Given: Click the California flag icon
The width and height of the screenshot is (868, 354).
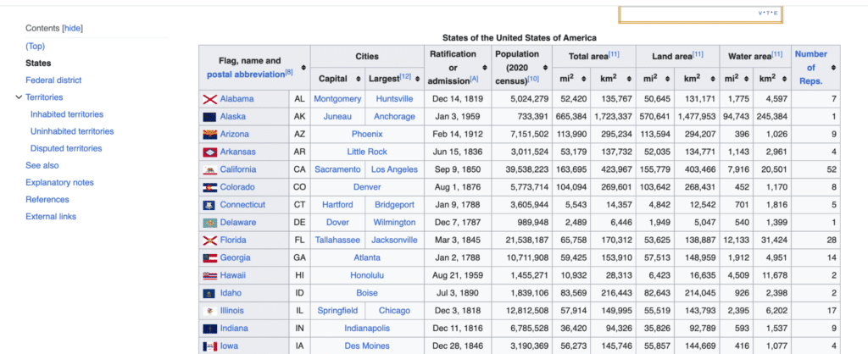Looking at the screenshot, I should [x=209, y=170].
